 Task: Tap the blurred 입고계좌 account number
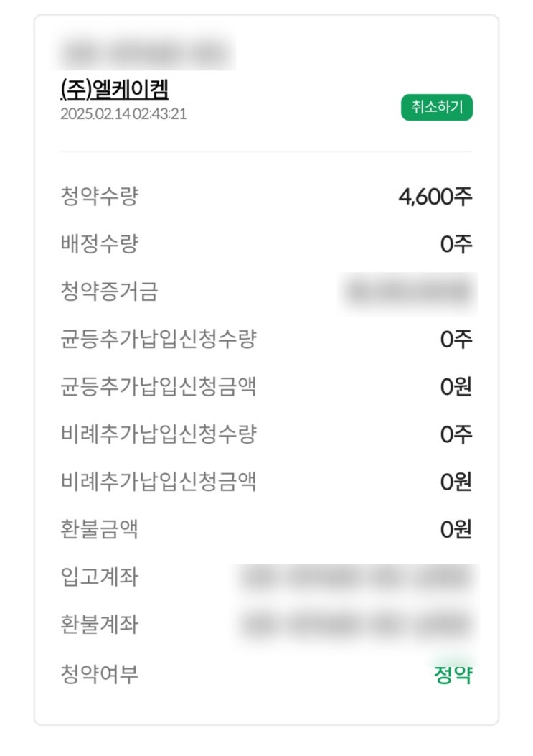point(359,578)
